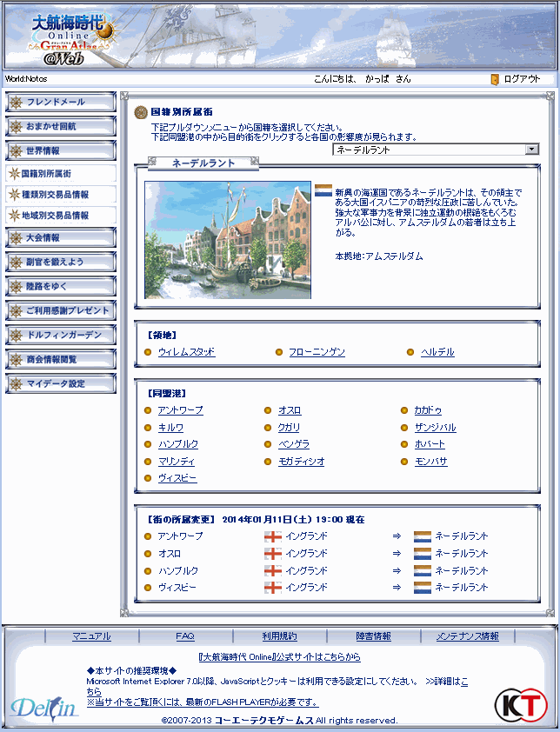The image size is (560, 732).
Task: Click the Amsterdam harbor illustration
Action: click(x=228, y=240)
